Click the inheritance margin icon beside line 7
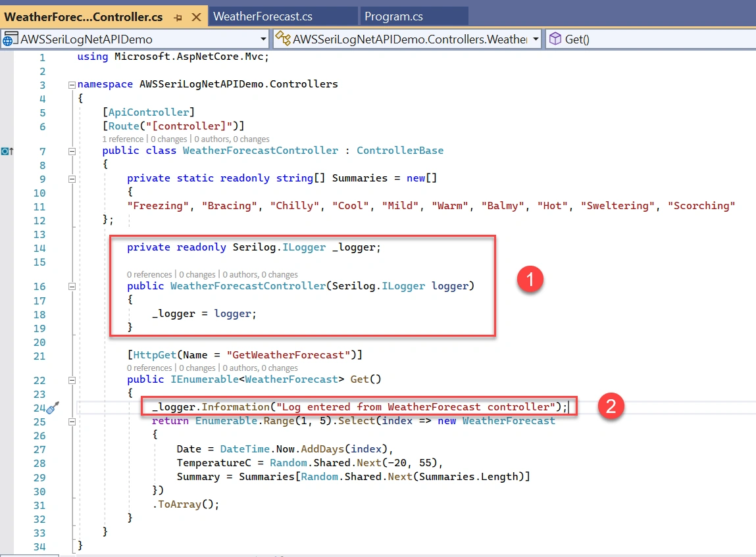Image resolution: width=756 pixels, height=557 pixels. (x=7, y=151)
